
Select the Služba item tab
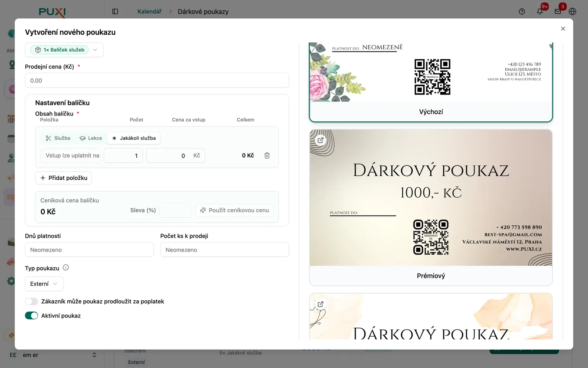58,138
